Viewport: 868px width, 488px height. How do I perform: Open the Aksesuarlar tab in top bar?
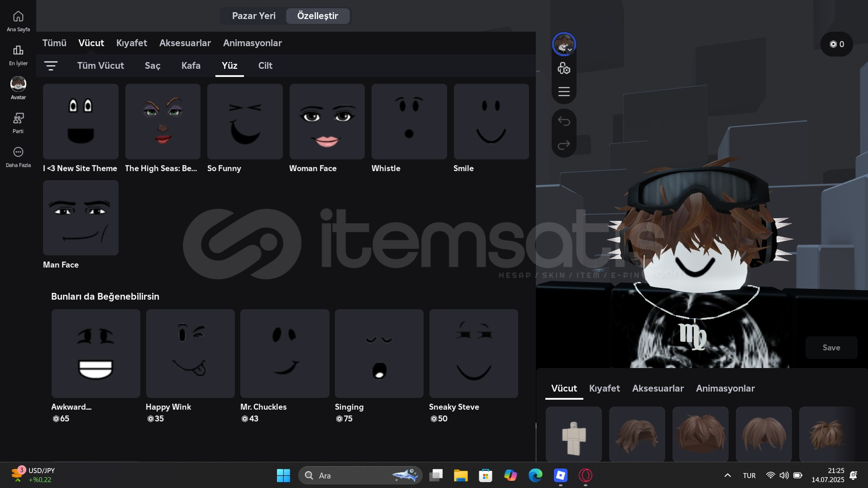[185, 43]
